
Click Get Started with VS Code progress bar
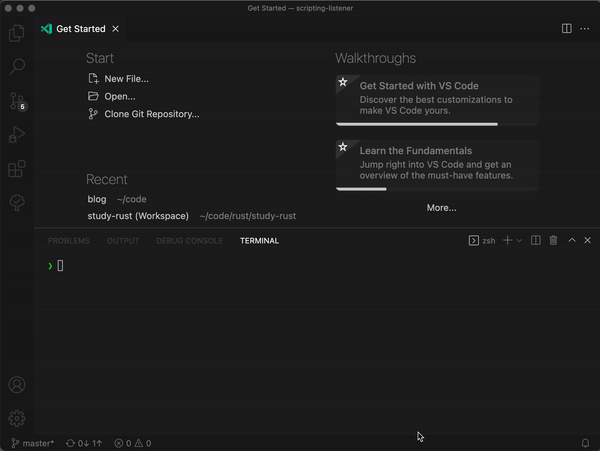[437, 124]
